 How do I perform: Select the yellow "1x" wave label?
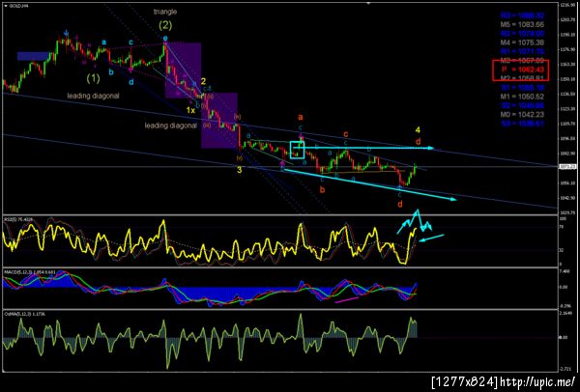click(190, 110)
